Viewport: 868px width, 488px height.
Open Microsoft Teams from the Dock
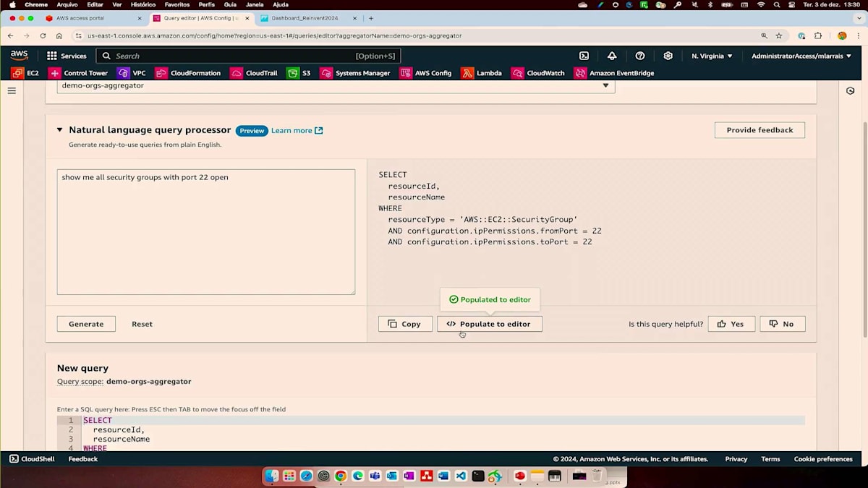(x=375, y=476)
